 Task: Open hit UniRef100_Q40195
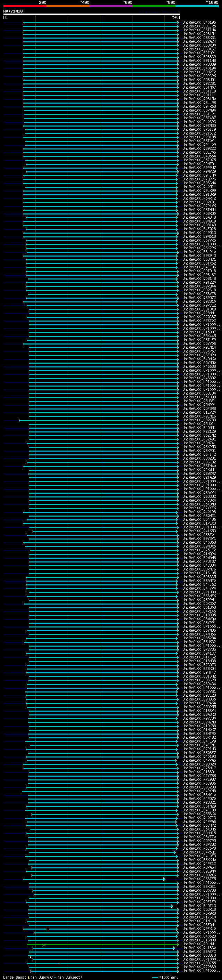[x=199, y=23]
